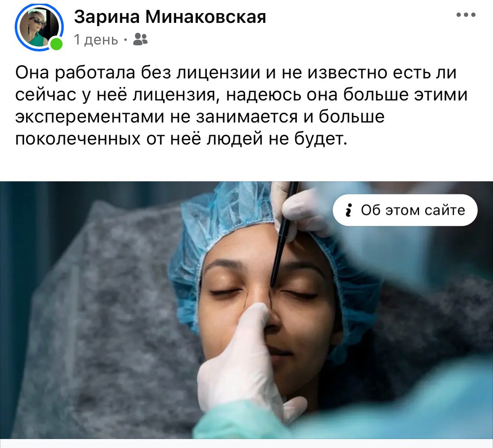Image resolution: width=493 pixels, height=448 pixels.
Task: Open the Зарина Минаковская profile name link
Action: click(x=170, y=17)
